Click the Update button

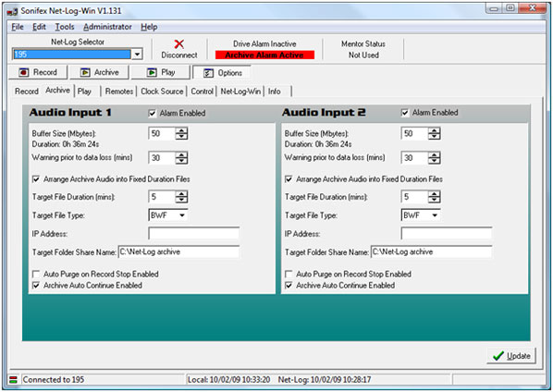click(x=511, y=356)
